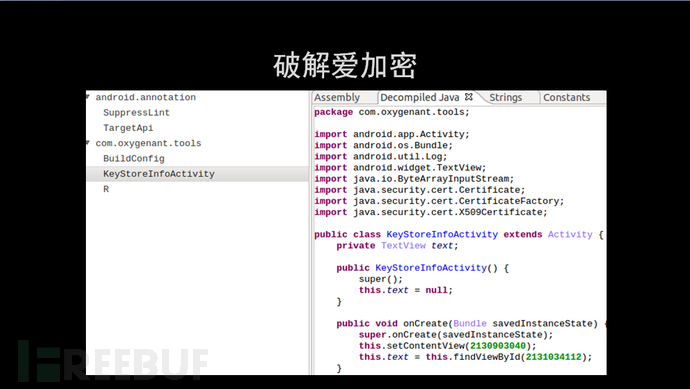Click the package com.oxygenant.tools line
The height and width of the screenshot is (389, 690).
click(x=392, y=112)
